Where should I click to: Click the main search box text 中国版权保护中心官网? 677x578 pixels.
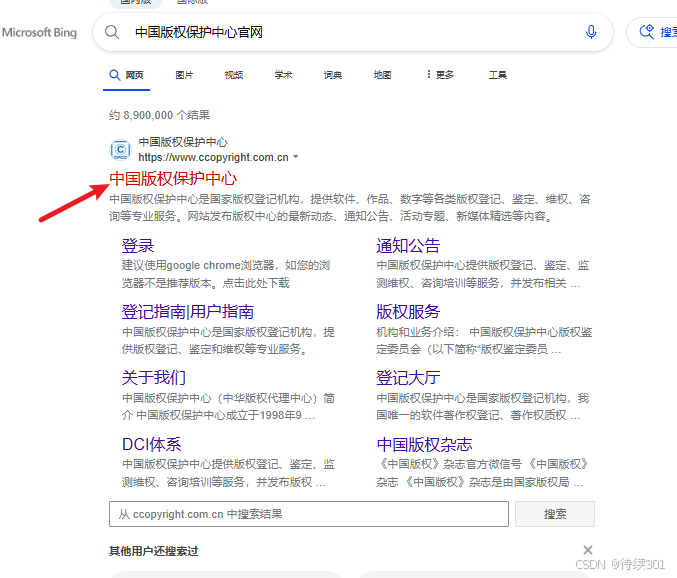point(199,32)
